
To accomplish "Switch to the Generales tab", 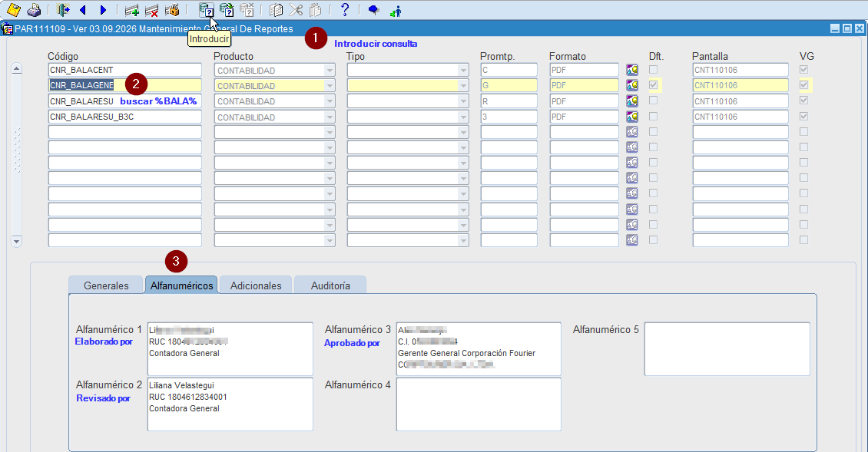I will coord(106,285).
